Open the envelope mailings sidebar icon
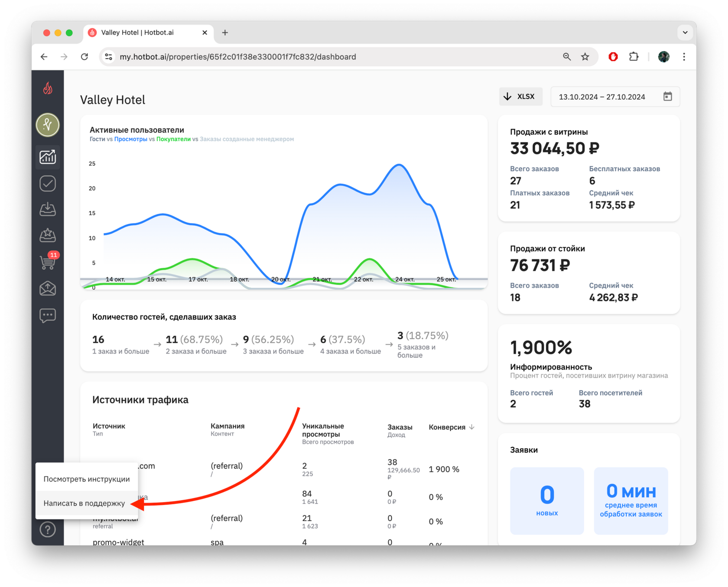Image resolution: width=728 pixels, height=587 pixels. coord(48,289)
